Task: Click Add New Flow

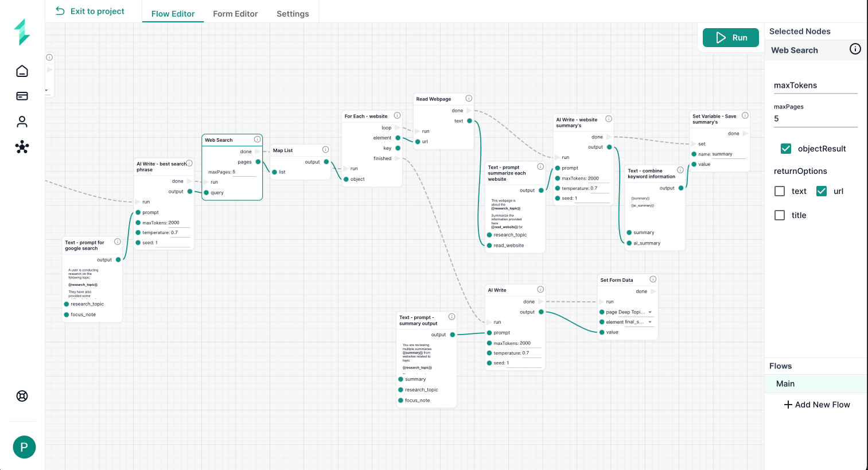Action: [817, 405]
